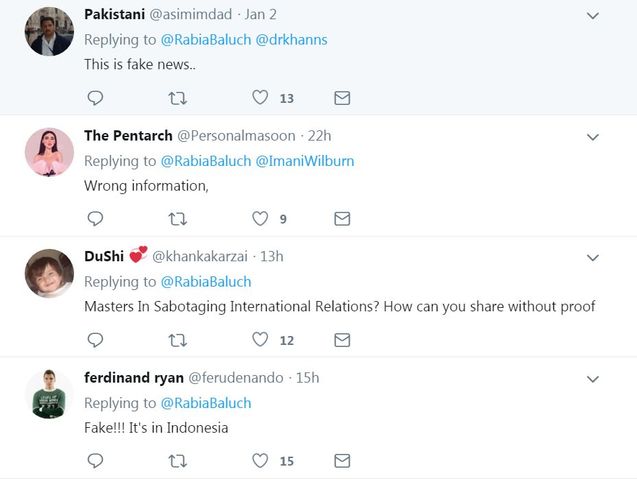Like Pakistani's tweet with 13 likes
637x480 pixels.
[260, 98]
